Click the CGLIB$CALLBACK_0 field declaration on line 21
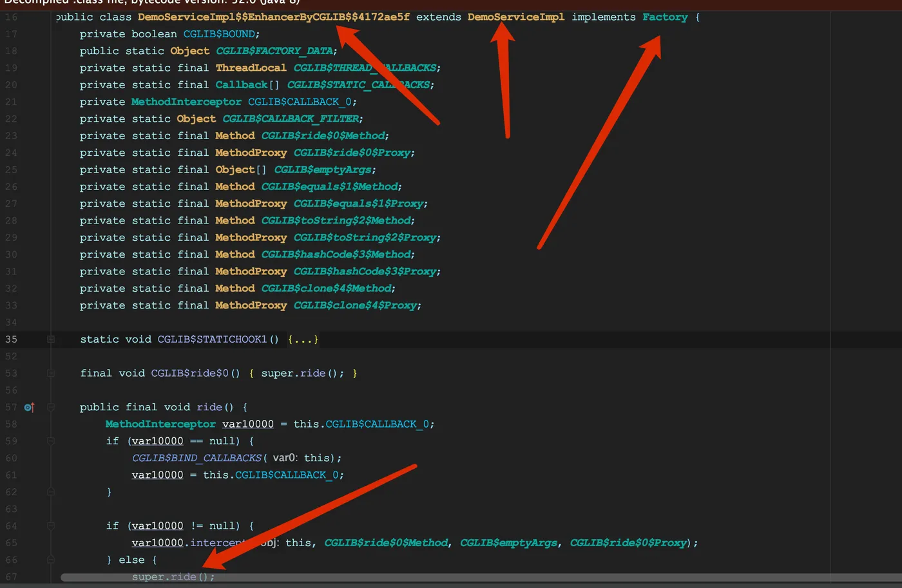902x588 pixels. pyautogui.click(x=300, y=102)
